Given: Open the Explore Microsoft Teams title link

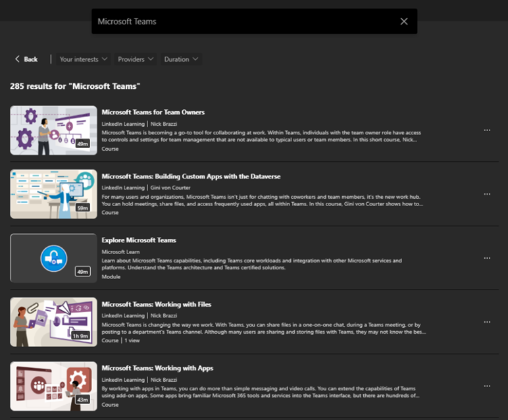Looking at the screenshot, I should point(139,240).
